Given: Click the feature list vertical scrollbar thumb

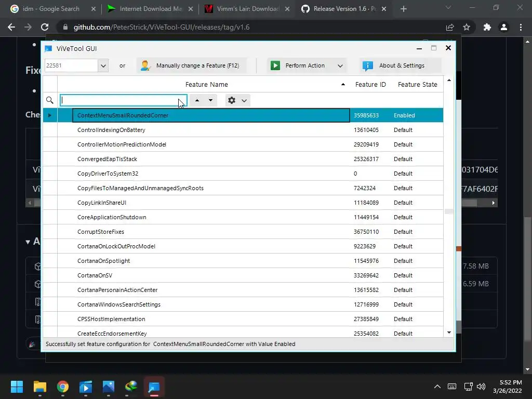Looking at the screenshot, I should (x=449, y=211).
